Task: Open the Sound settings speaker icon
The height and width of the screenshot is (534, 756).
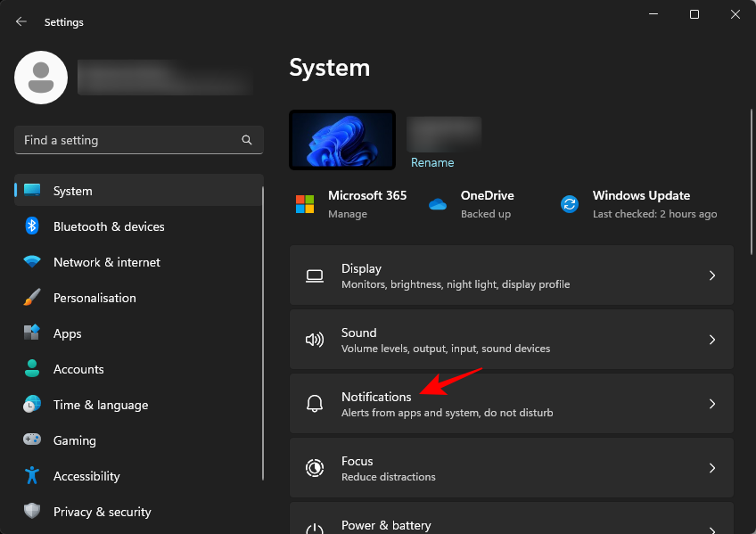Action: pyautogui.click(x=314, y=340)
